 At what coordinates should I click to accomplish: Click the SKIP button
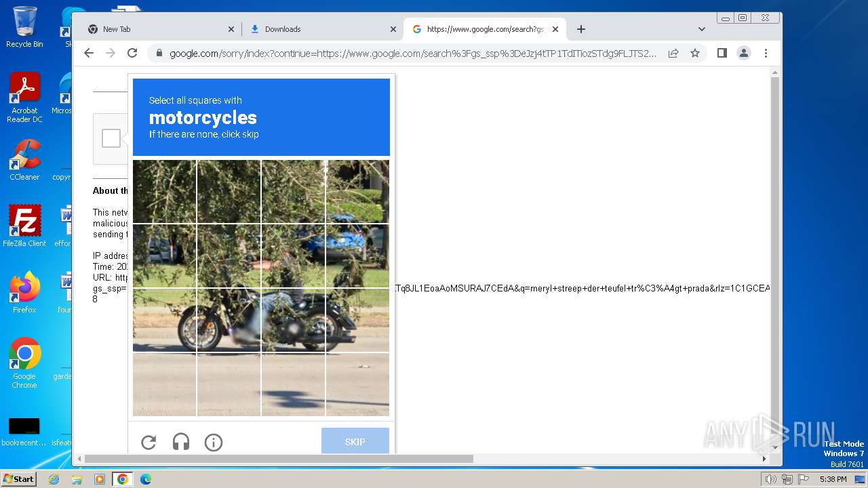click(355, 442)
